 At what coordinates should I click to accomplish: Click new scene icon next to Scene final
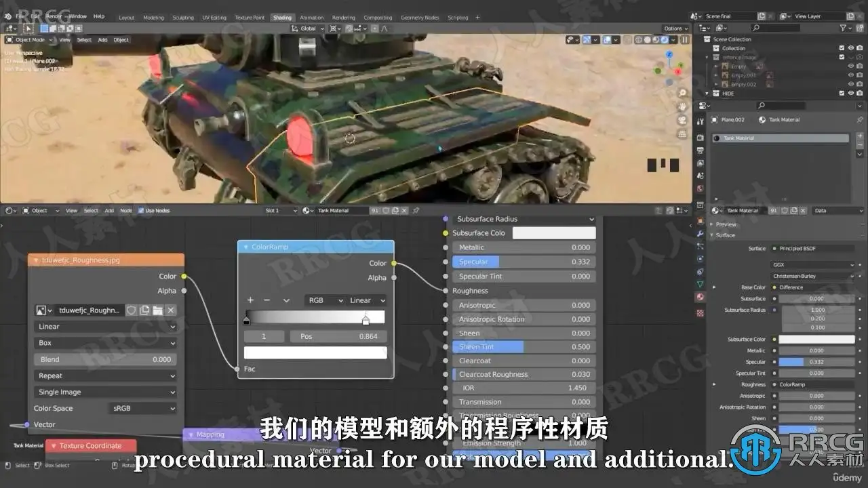pyautogui.click(x=762, y=16)
